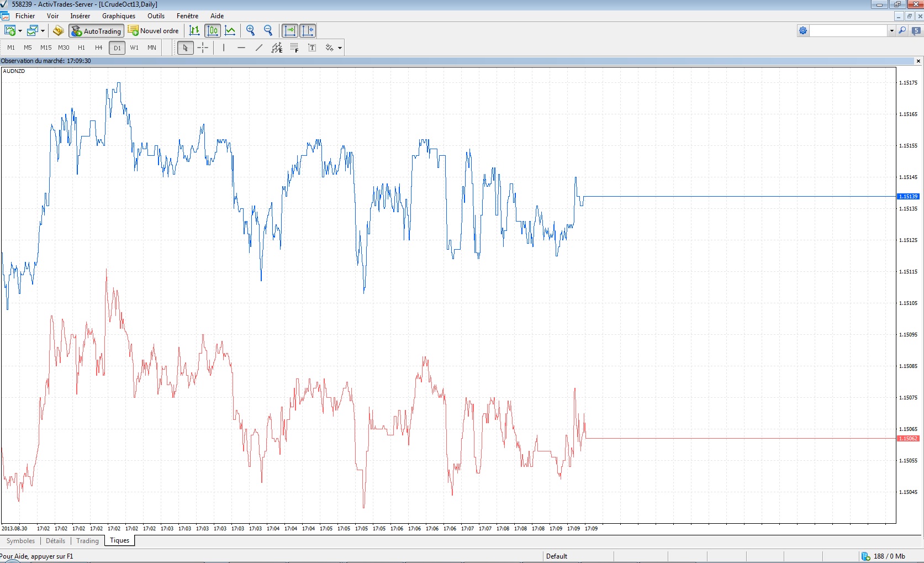Select the Fibonacci retracement tool
The width and height of the screenshot is (924, 563).
pos(294,48)
